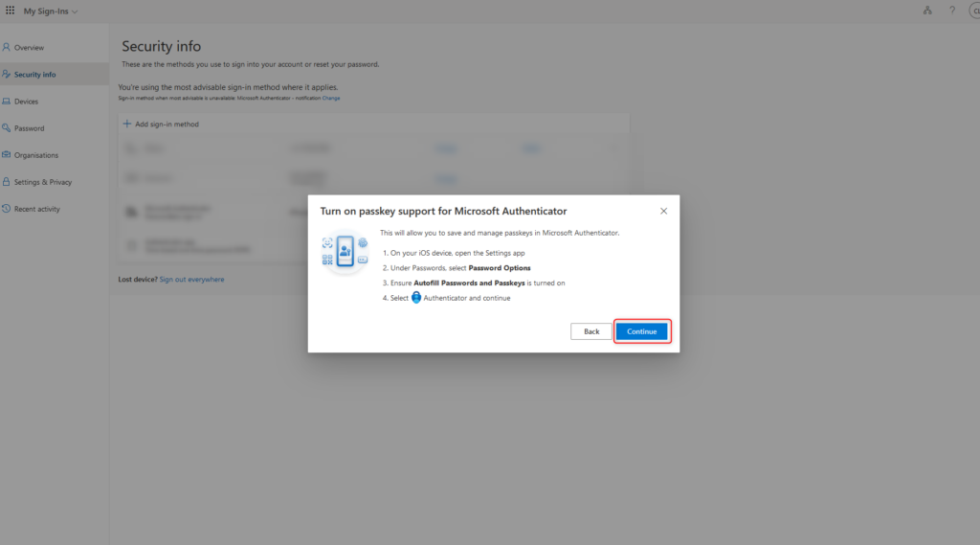980x545 pixels.
Task: Click the Overview person icon
Action: 7,47
